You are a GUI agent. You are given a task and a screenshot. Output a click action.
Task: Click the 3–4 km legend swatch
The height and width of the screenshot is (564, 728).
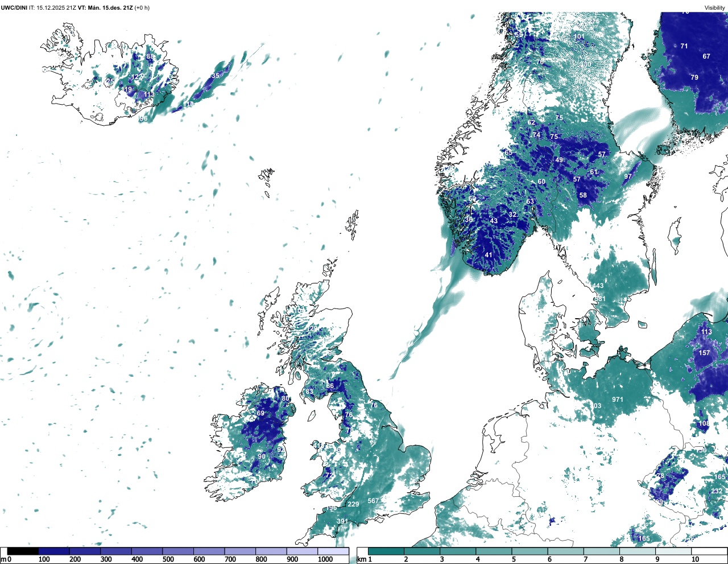point(458,551)
